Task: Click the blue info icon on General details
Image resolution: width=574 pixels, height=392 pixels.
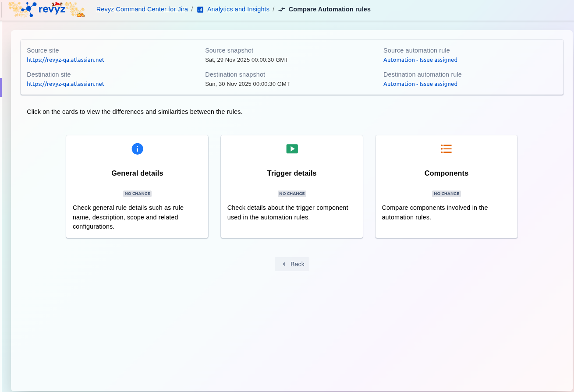Action: [x=137, y=149]
